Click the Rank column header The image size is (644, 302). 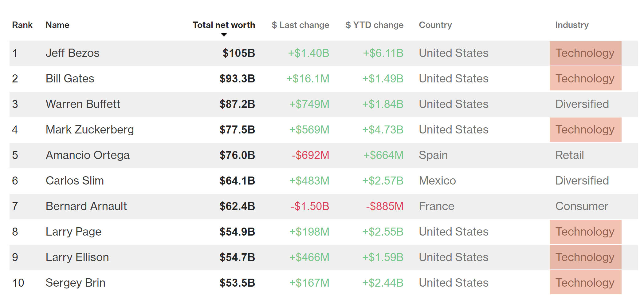coord(22,25)
